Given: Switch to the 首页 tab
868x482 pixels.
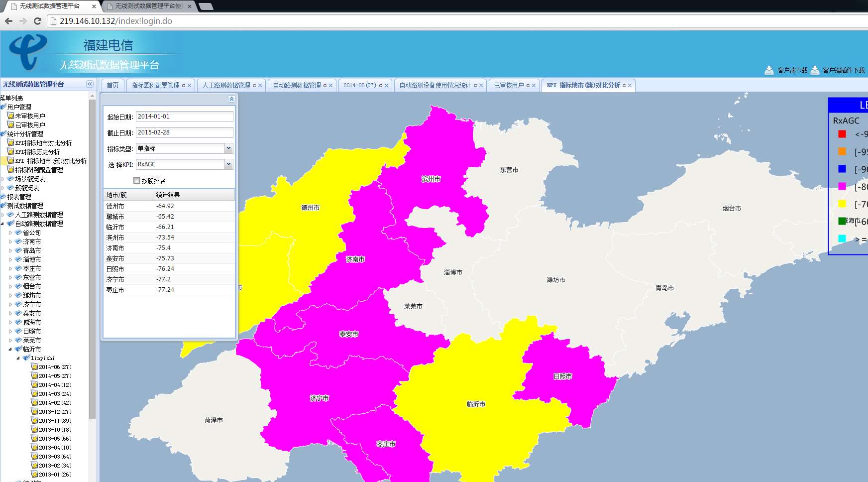Looking at the screenshot, I should [x=113, y=85].
